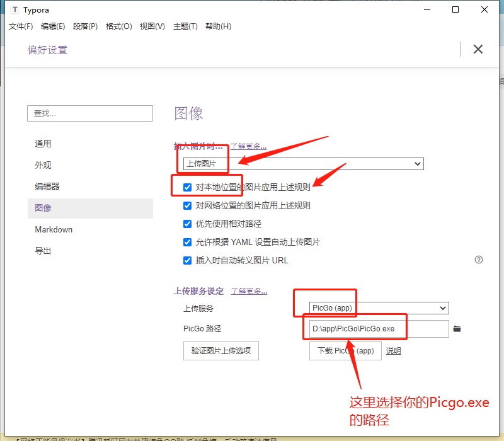Select 导出 in settings sidebar
Viewport: 504px width, 441px height.
tap(90, 251)
